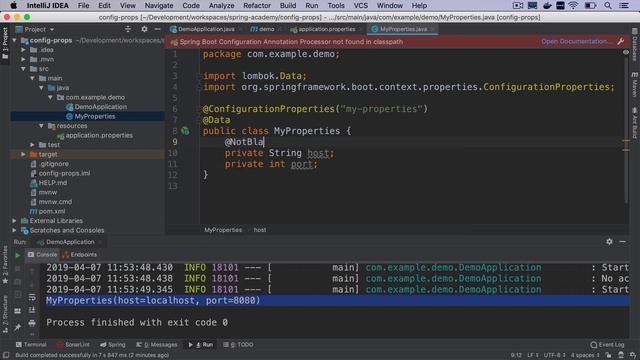640x360 pixels.
Task: Click the Wi-Fi status icon
Action: (573, 6)
